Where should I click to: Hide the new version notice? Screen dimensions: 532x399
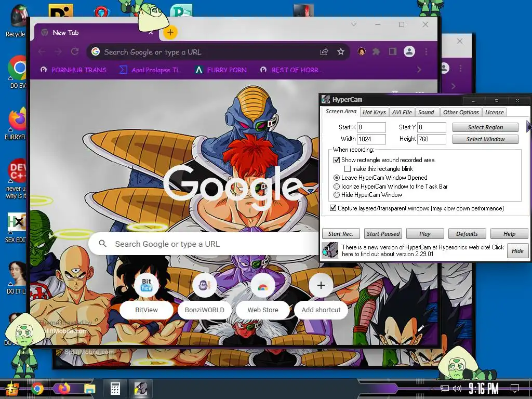click(517, 251)
